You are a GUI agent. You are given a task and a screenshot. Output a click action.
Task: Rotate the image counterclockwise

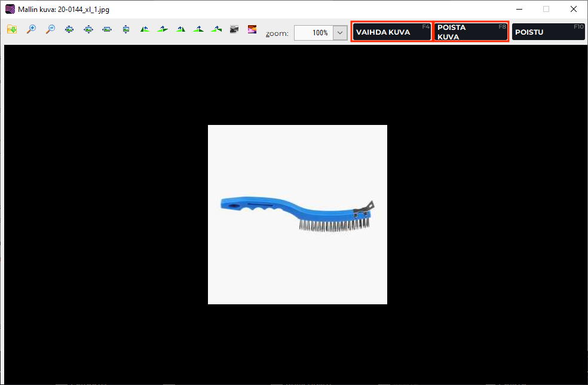point(145,29)
